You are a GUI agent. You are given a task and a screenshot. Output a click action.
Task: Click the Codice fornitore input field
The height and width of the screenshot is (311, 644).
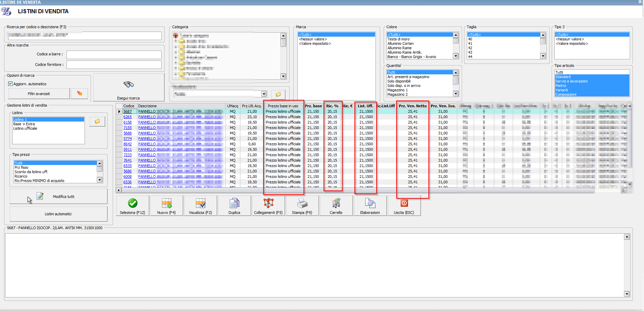[114, 65]
